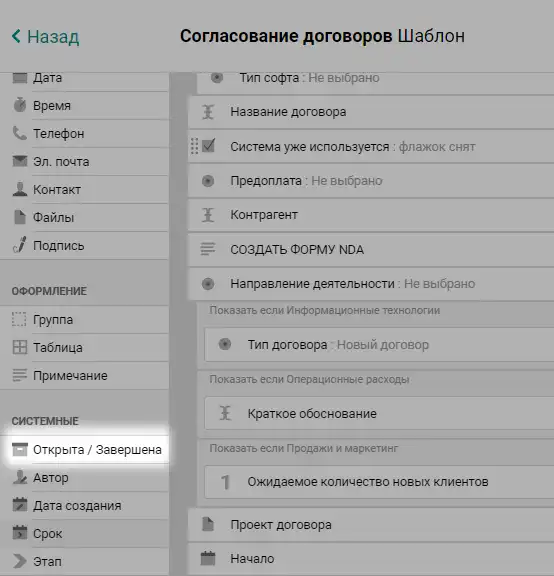Open the Тип софта selection field
554x576 pixels.
375,80
